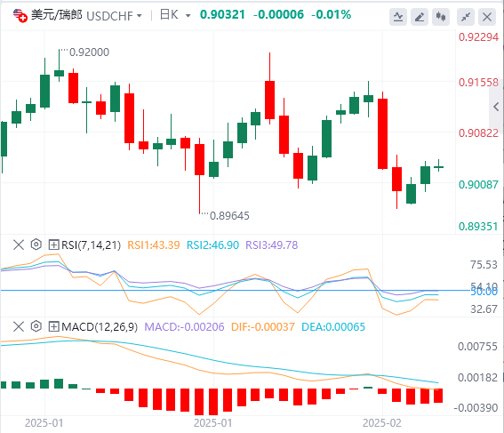Click the 美元/瑞郎 pair name
504x433 pixels.
57,15
